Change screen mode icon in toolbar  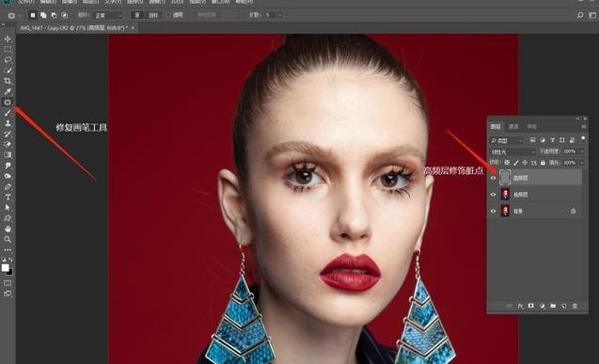8,293
